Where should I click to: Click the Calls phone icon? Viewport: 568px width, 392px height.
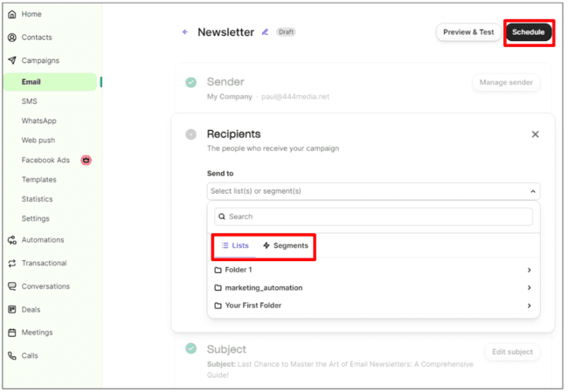coord(12,356)
